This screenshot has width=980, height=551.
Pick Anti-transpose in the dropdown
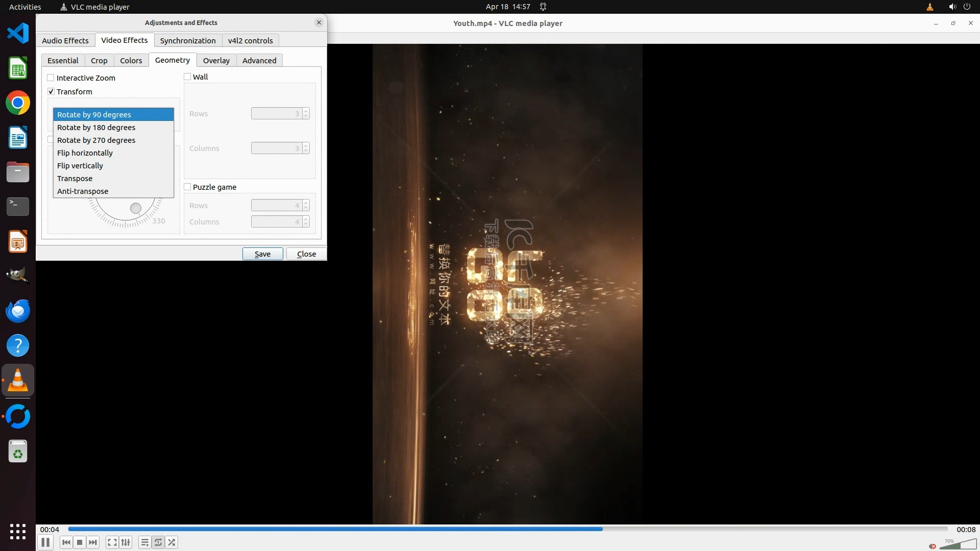point(83,191)
